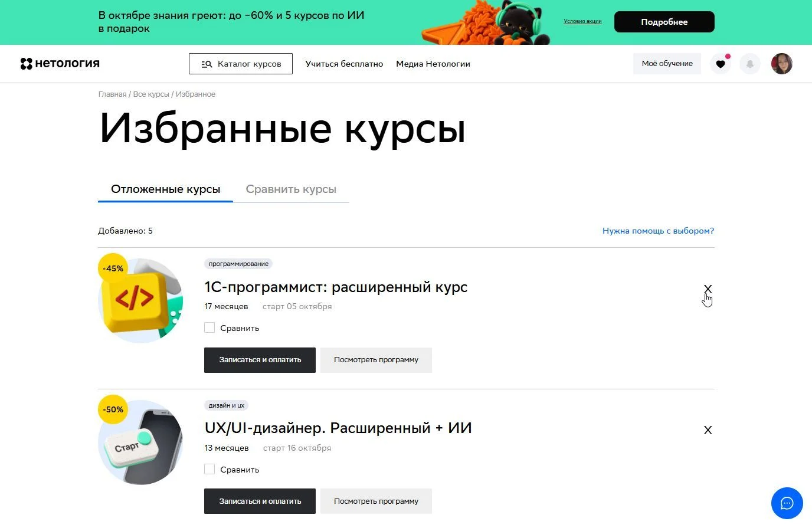Click the 1С-программист course thumbnail
812x528 pixels.
[140, 301]
